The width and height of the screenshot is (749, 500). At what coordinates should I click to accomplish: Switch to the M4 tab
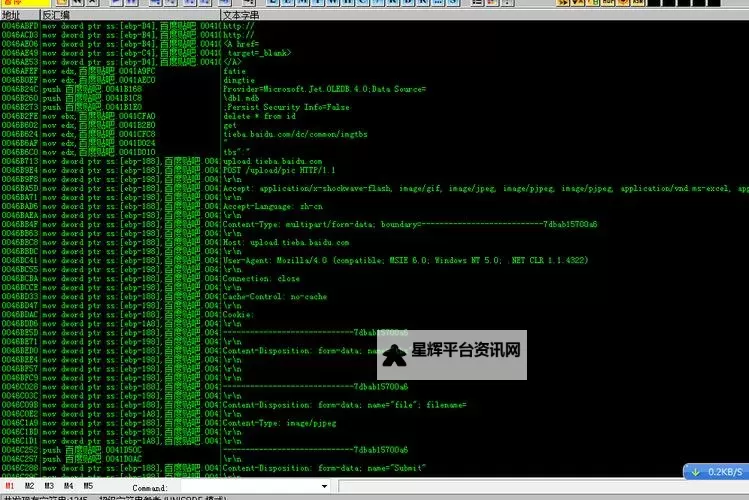[x=68, y=486]
